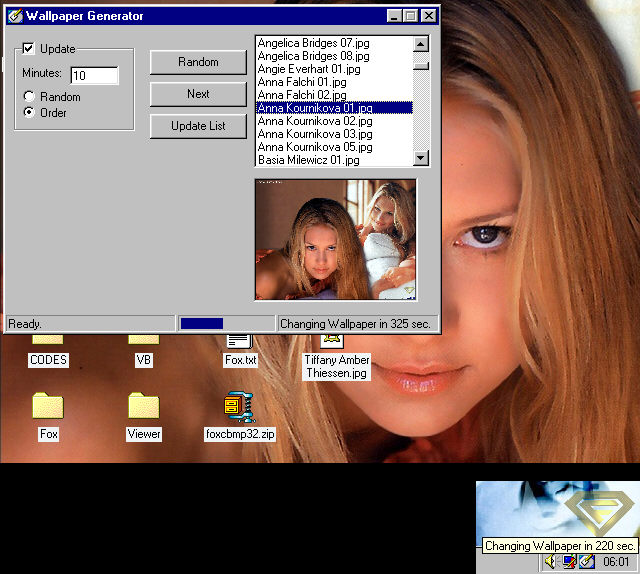Image resolution: width=640 pixels, height=574 pixels.
Task: Click the file list scrollbar thumb
Action: click(x=421, y=66)
